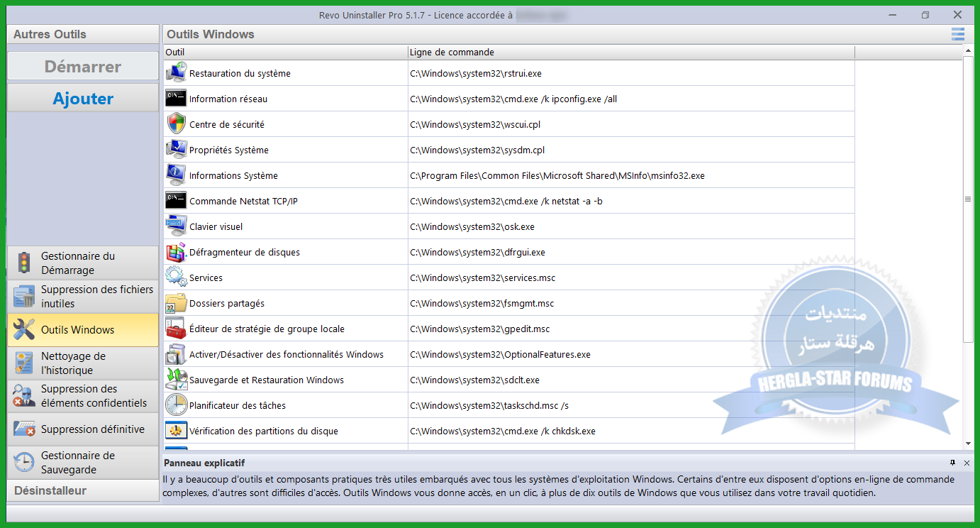Image resolution: width=980 pixels, height=528 pixels.
Task: Open Suppression des éléments confidentiels
Action: (83, 396)
